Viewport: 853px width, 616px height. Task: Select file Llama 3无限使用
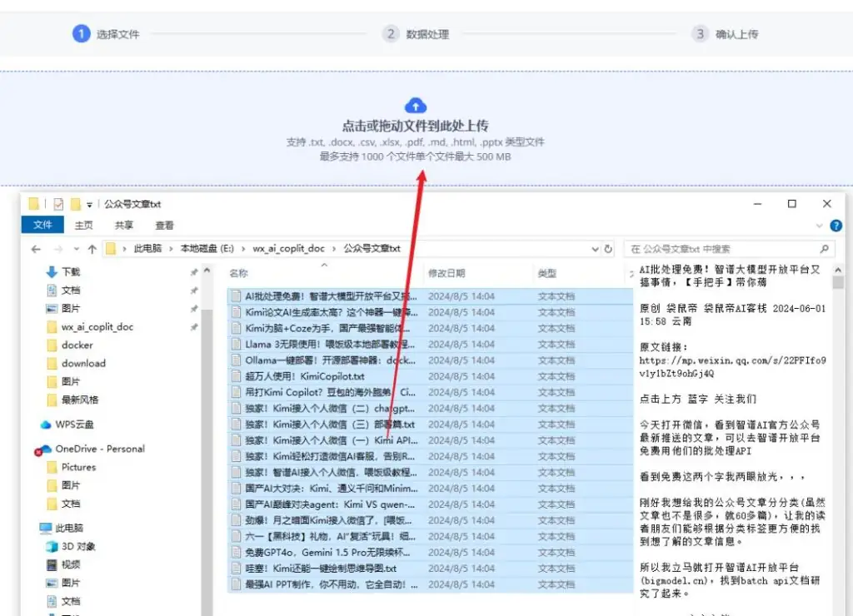point(430,344)
